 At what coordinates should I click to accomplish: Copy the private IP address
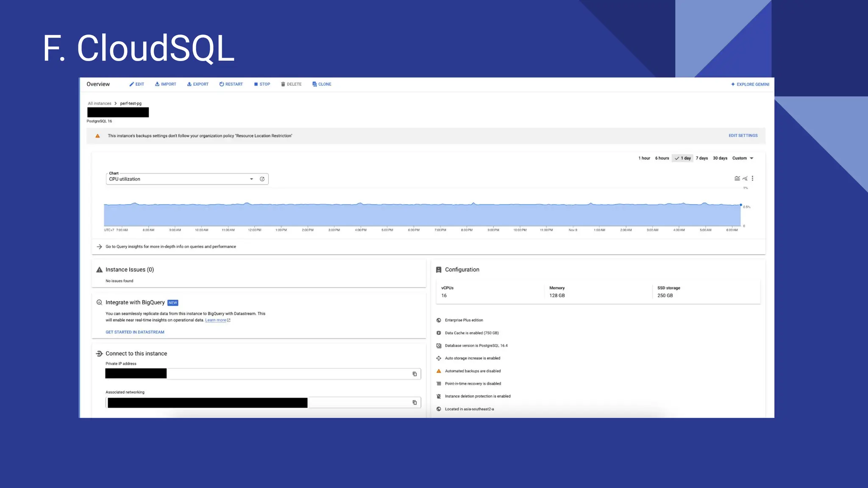[x=415, y=374]
